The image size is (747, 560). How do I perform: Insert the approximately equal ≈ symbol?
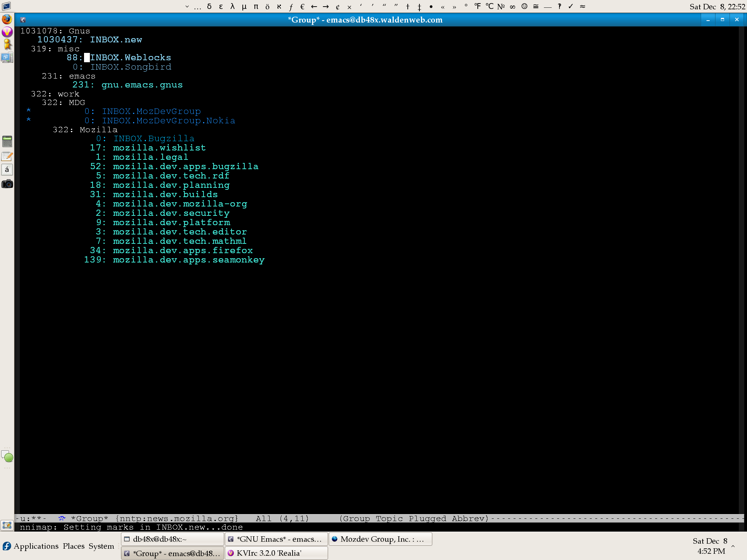click(582, 6)
